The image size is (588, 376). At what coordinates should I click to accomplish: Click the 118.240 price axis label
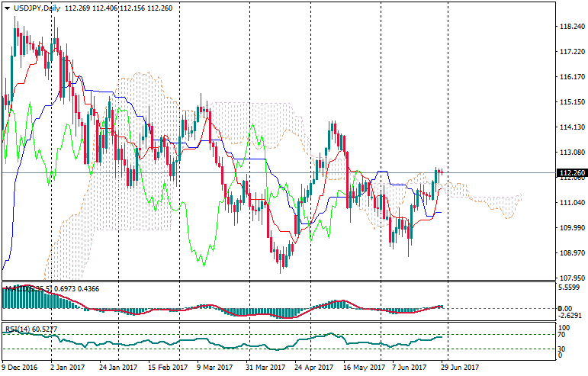point(571,27)
